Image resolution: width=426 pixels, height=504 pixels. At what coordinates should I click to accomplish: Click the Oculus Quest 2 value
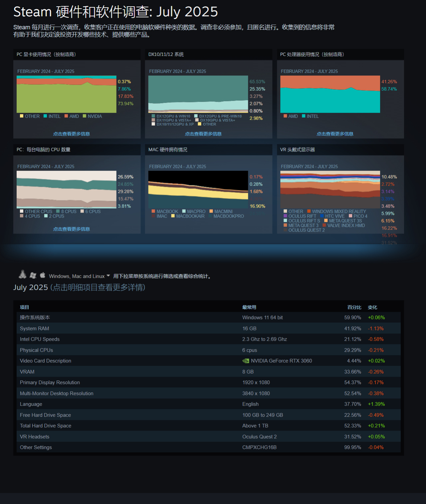point(260,437)
